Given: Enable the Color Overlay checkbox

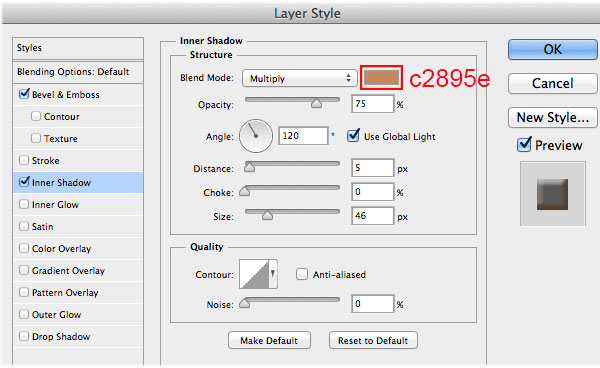Looking at the screenshot, I should pyautogui.click(x=24, y=248).
